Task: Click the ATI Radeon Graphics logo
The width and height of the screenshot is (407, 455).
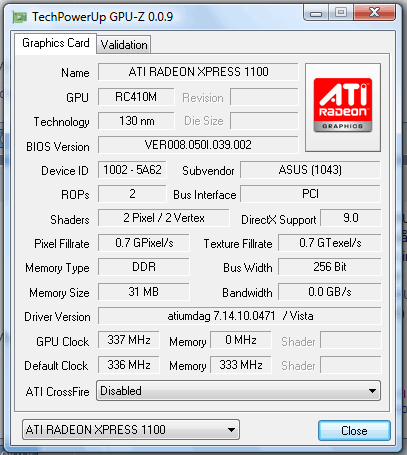Action: pos(343,105)
